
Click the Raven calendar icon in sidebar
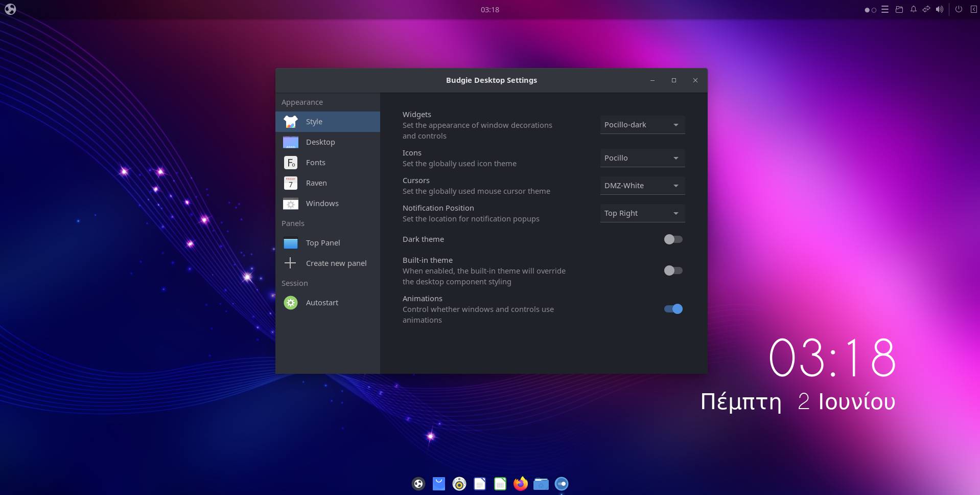coord(290,183)
